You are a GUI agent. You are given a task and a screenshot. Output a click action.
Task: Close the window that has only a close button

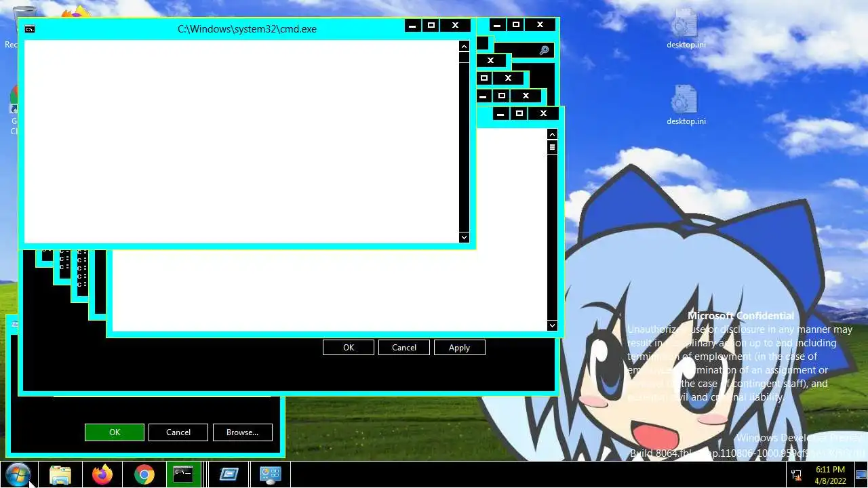tap(490, 60)
